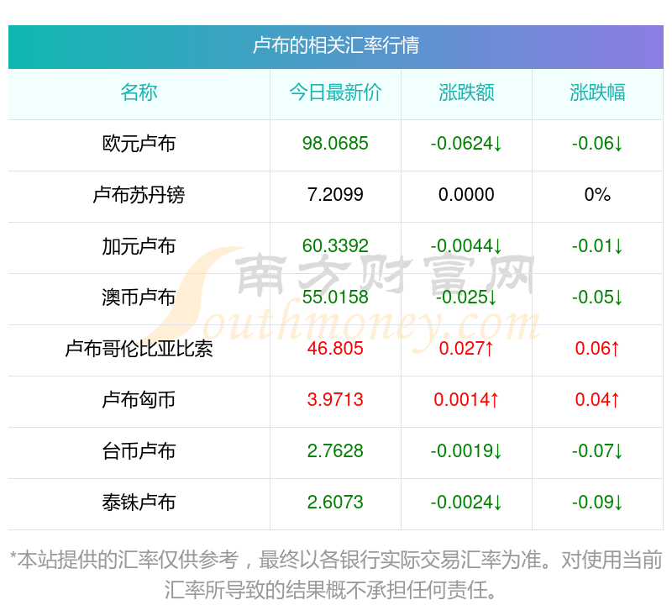Click the change value -0.0024↓
This screenshot has height=616, width=672.
(466, 502)
